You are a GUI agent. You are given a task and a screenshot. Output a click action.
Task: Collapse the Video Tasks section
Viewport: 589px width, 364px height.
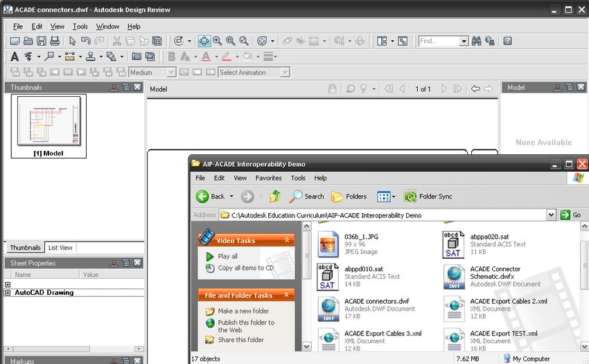[287, 240]
